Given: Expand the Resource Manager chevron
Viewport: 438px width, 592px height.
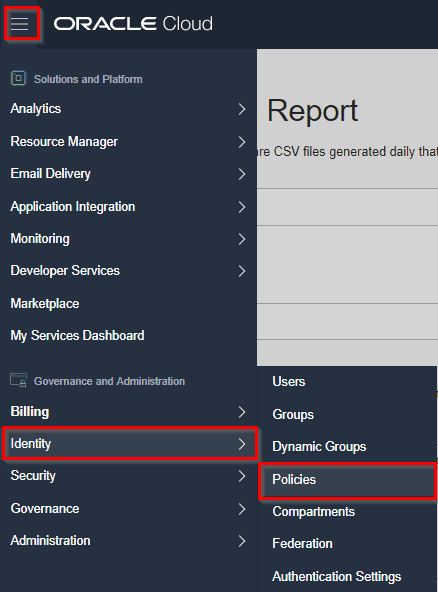Looking at the screenshot, I should [242, 142].
